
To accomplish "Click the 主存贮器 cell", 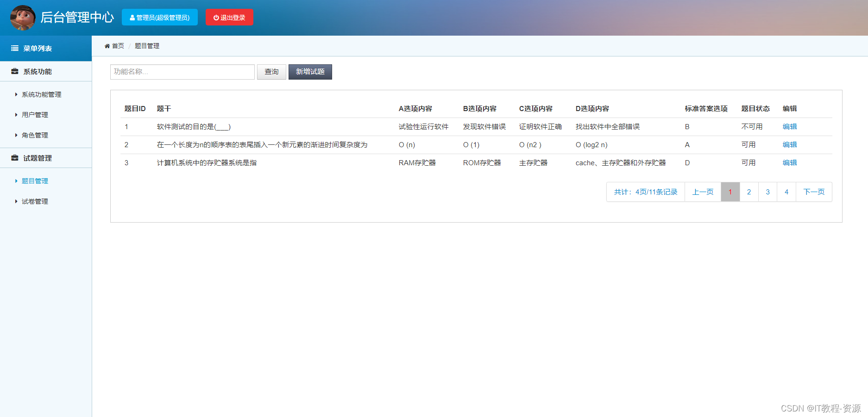I will (x=533, y=163).
